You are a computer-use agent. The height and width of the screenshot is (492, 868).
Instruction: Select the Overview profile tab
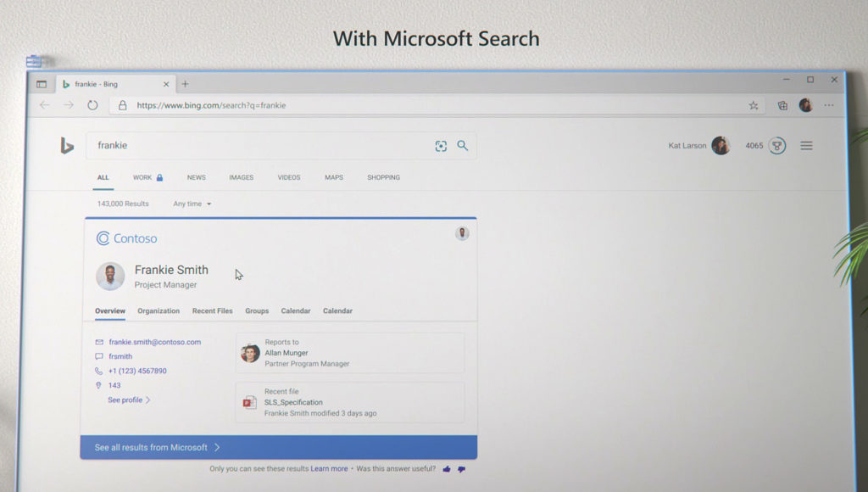(x=110, y=310)
